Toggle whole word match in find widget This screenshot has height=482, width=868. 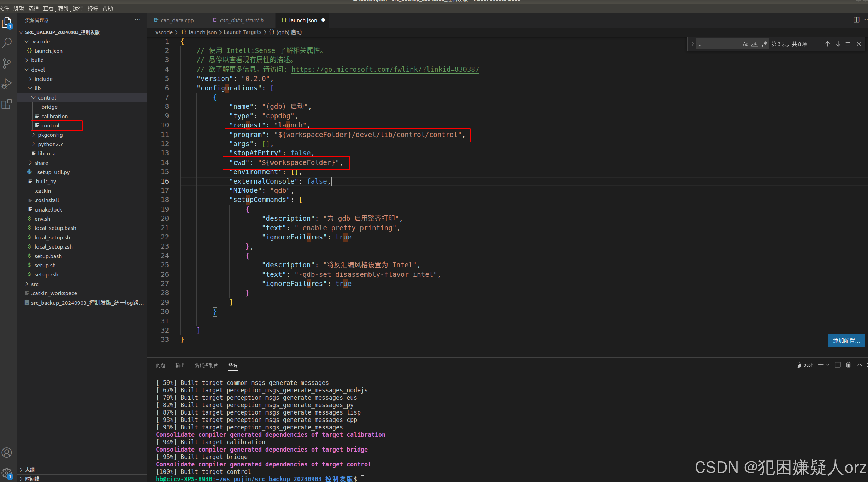click(755, 44)
